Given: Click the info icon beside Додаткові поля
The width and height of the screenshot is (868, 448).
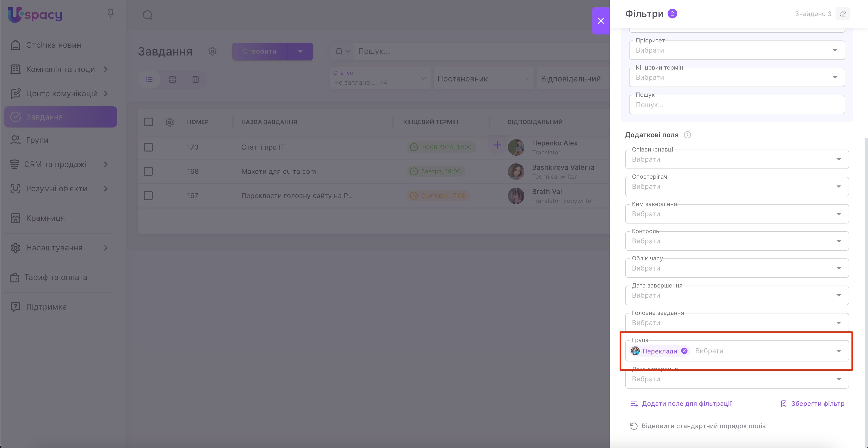Looking at the screenshot, I should point(687,135).
